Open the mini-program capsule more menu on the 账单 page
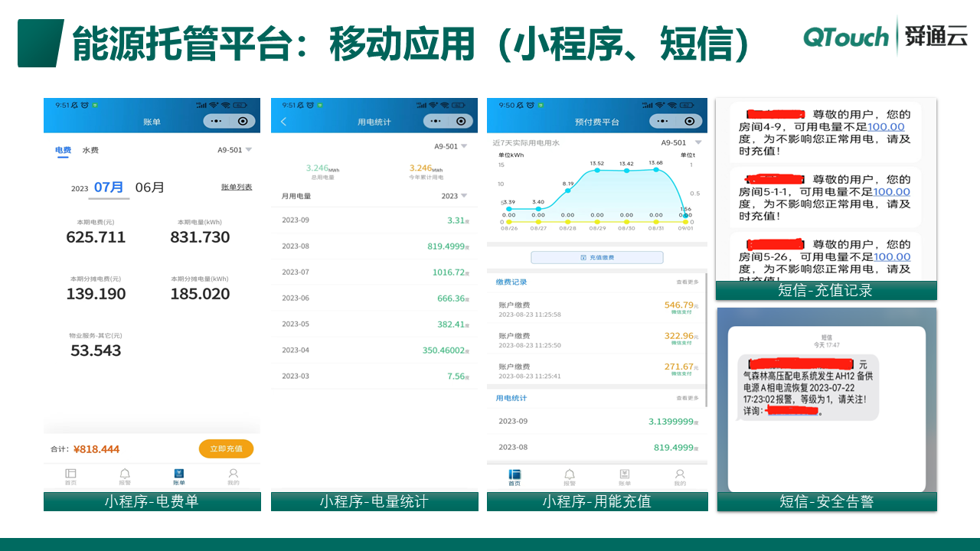 [214, 120]
